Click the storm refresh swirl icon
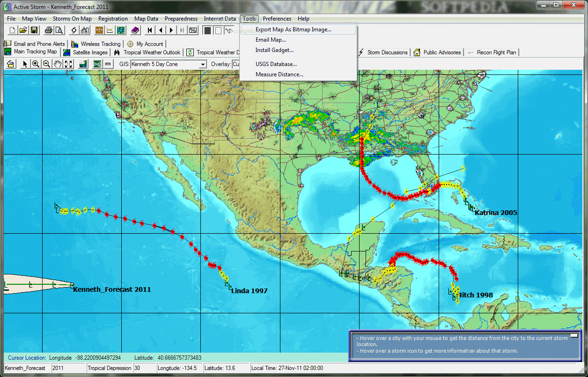This screenshot has width=588, height=377. tap(74, 30)
